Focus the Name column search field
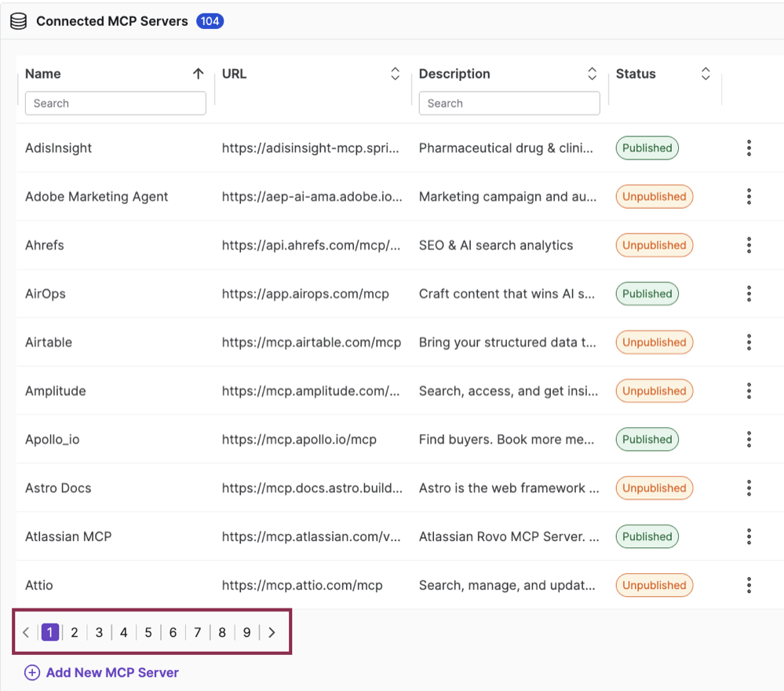Image resolution: width=784 pixels, height=691 pixels. click(x=115, y=103)
